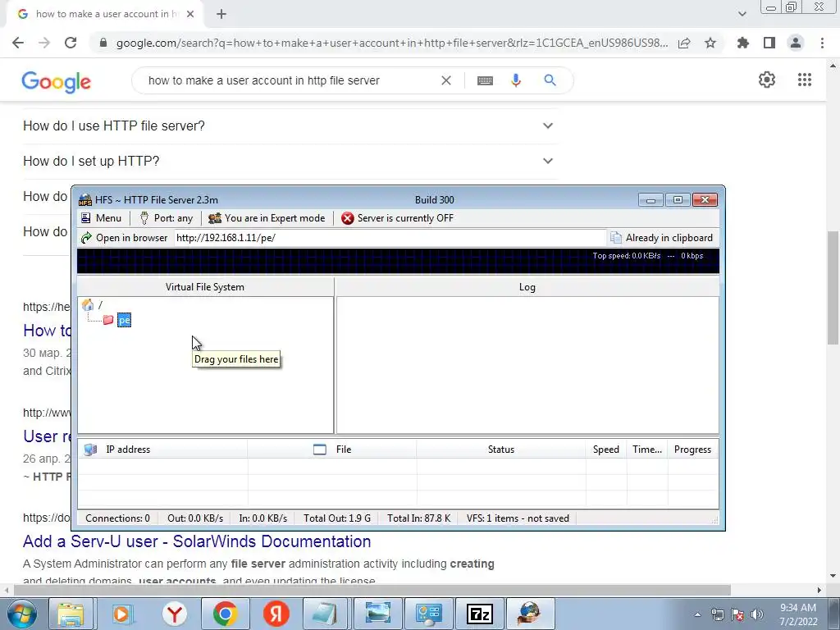Toggle the Chrome side panel icon
This screenshot has width=840, height=630.
tap(769, 43)
